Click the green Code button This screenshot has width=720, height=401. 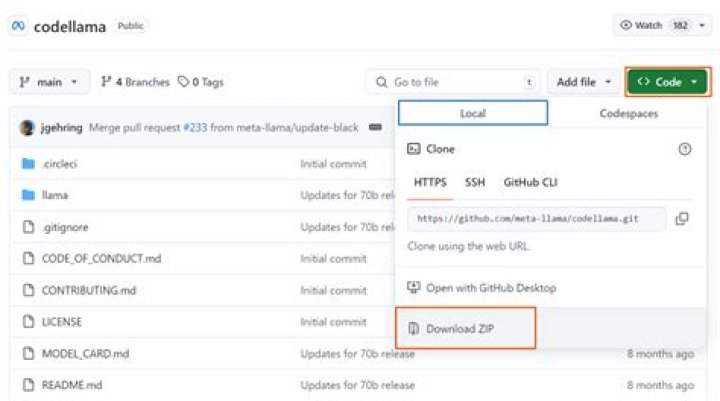pos(668,82)
